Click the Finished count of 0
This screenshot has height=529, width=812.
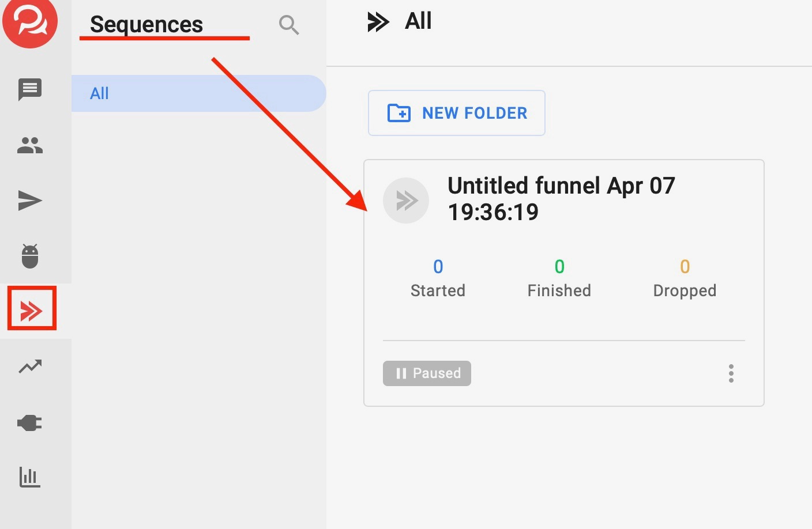coord(559,267)
